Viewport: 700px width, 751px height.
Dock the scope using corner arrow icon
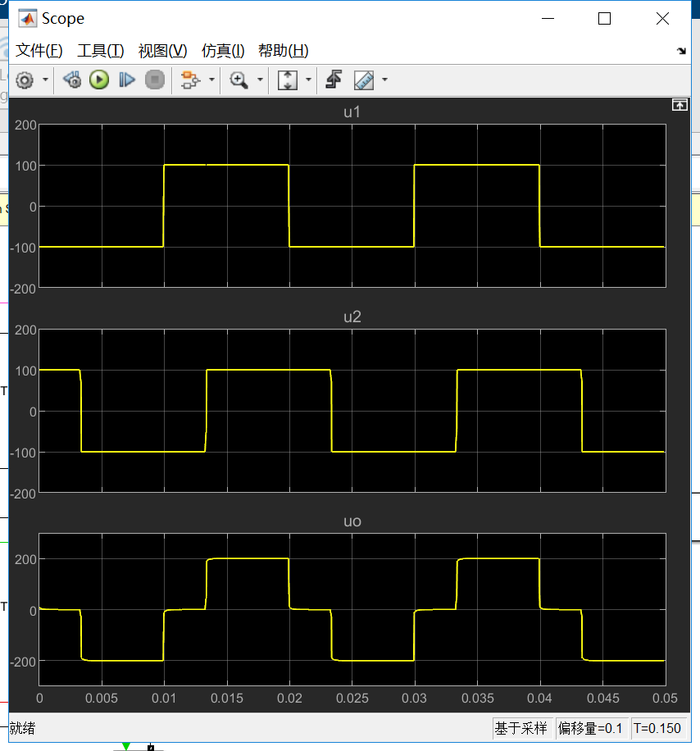click(x=681, y=51)
